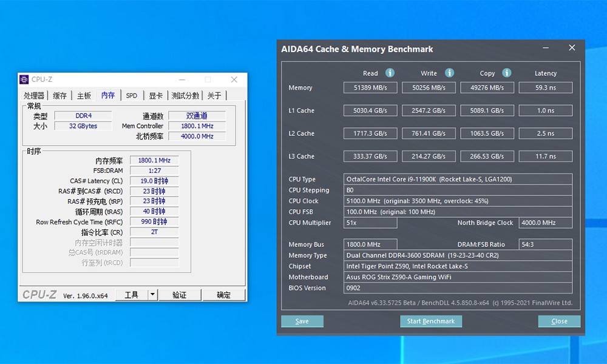Click the 通道数 value 双通道

(197, 116)
